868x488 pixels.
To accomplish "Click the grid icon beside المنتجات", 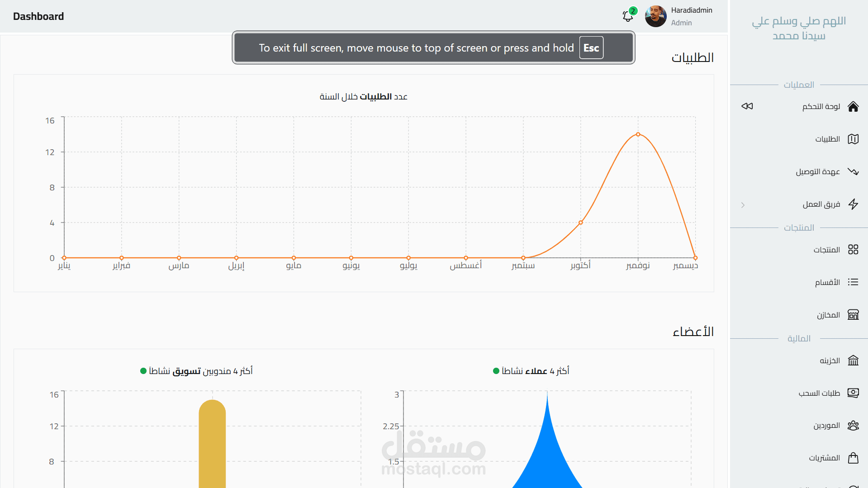I will click(x=853, y=250).
